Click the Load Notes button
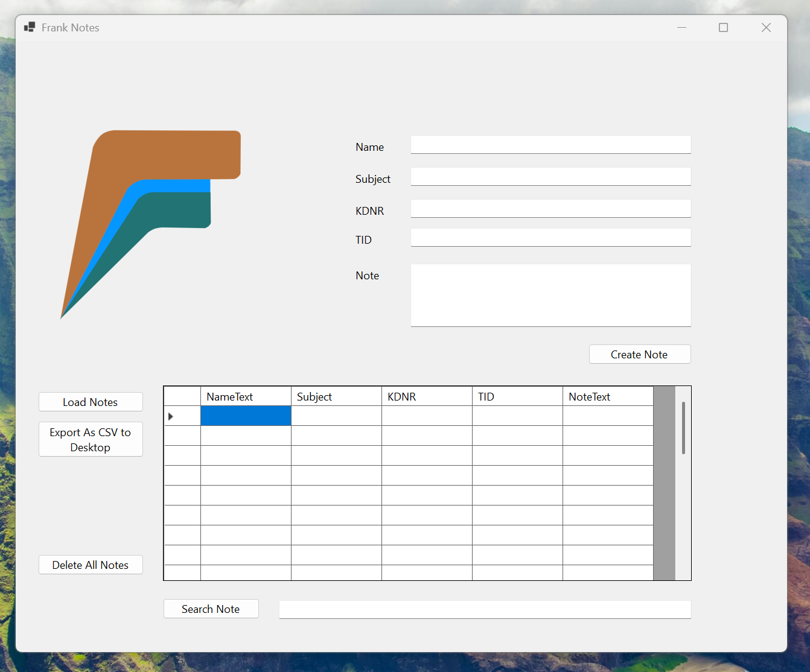This screenshot has width=810, height=672. click(x=91, y=402)
